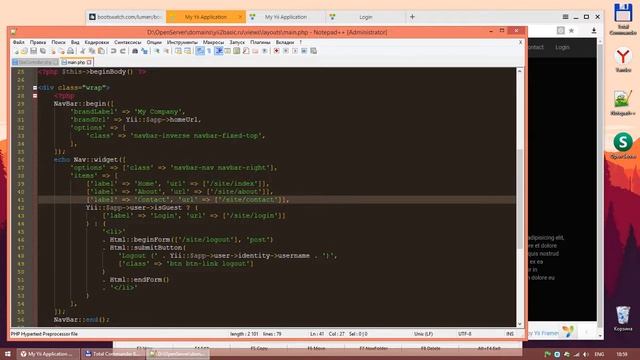This screenshot has width=640, height=360.
Task: Click the editor scrollbar up arrow
Action: pos(520,71)
